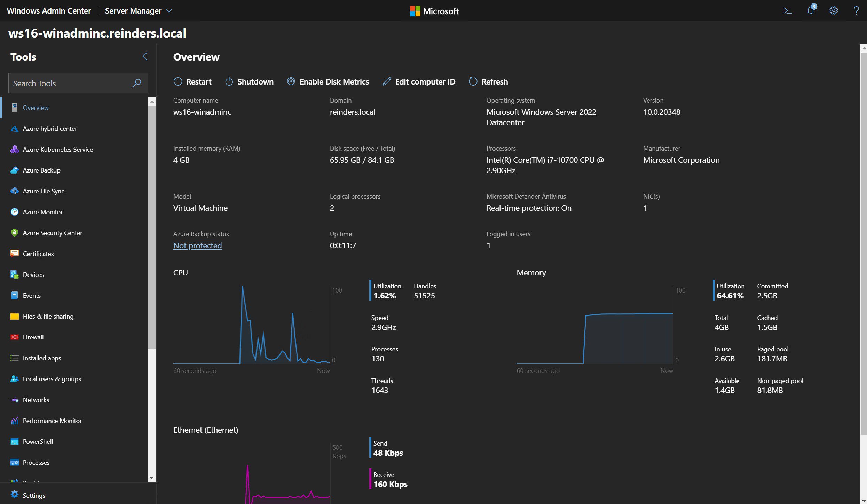Click the disk space 65.95 GB / 84.1 GB text

(362, 160)
